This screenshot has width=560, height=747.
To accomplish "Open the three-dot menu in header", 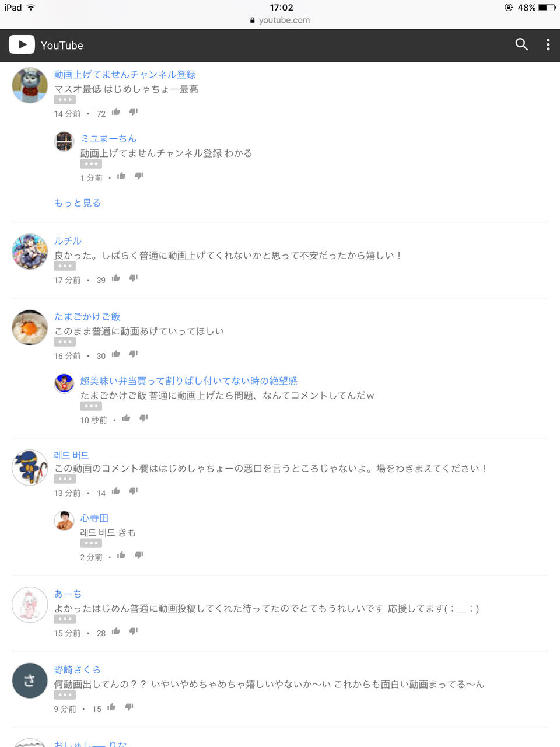I will (548, 45).
